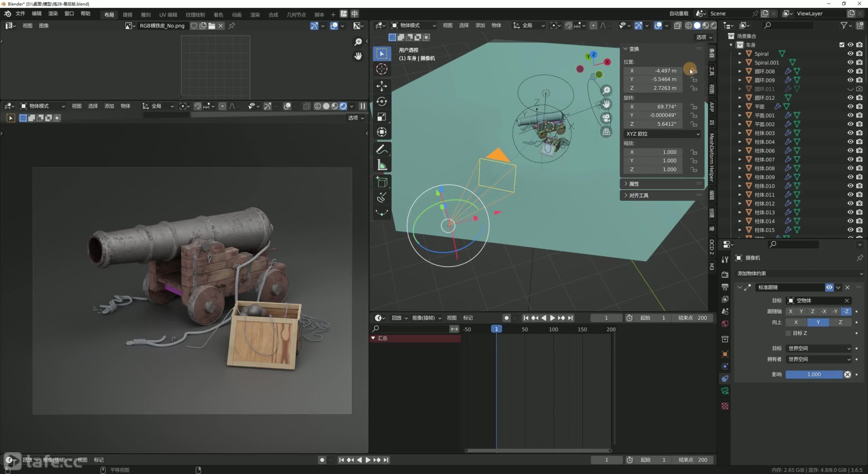Toggle 标准跟随 constraint visibility eye
Screen dimensions: 868x474
[x=829, y=288]
